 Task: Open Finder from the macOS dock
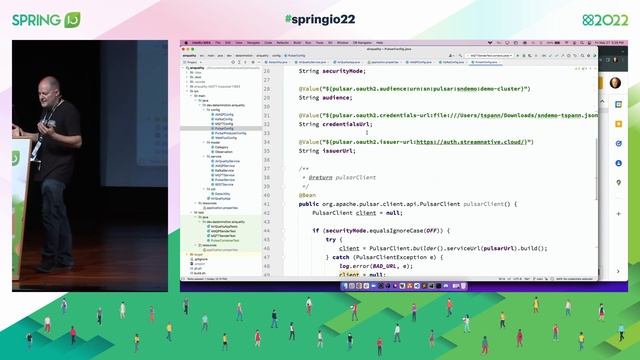tap(345, 286)
